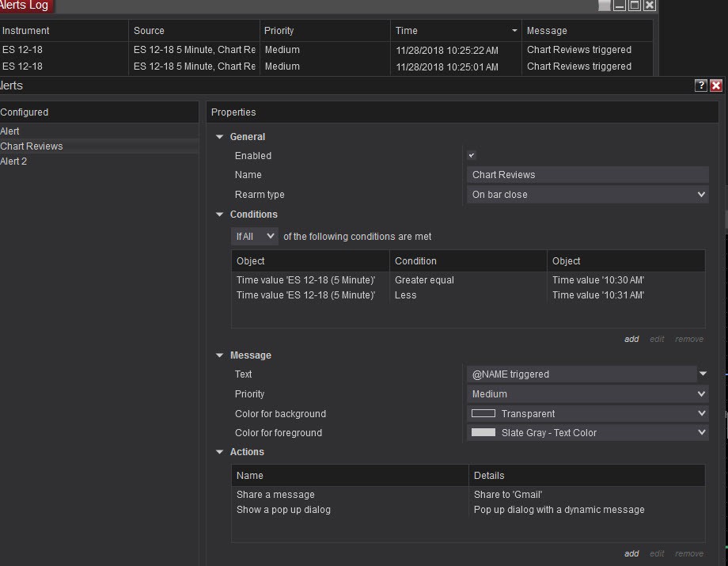
Task: Collapse the Conditions section
Action: tap(220, 215)
